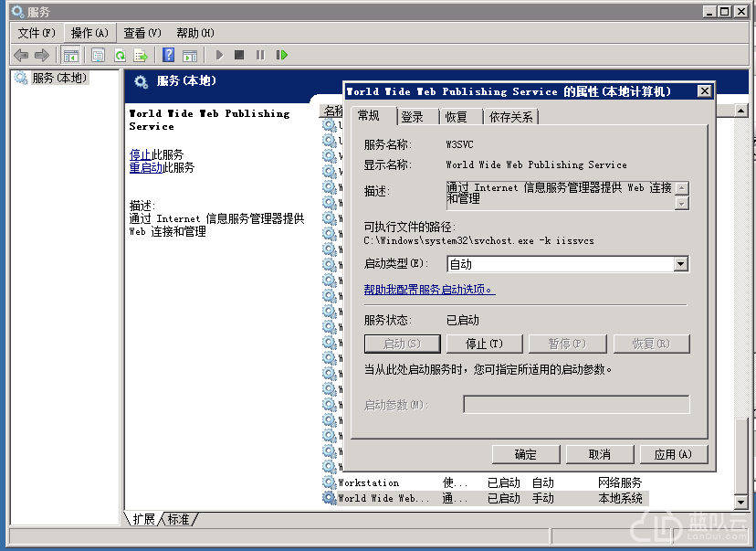Open Properties from the toolbar icon

(98, 55)
